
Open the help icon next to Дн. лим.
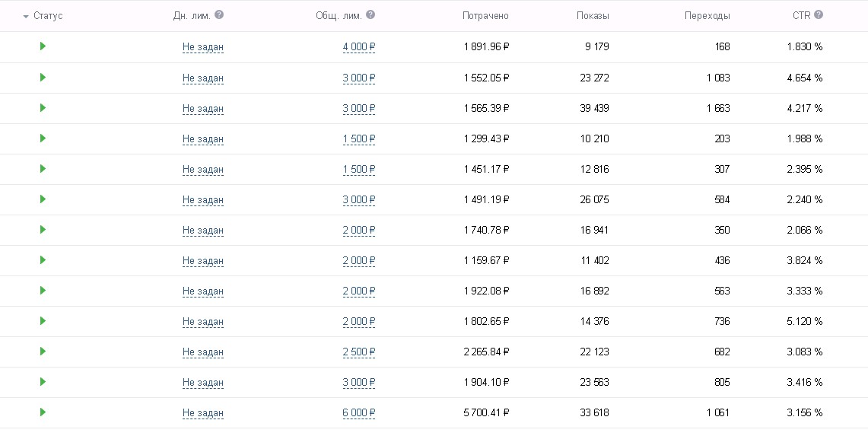pyautogui.click(x=219, y=14)
